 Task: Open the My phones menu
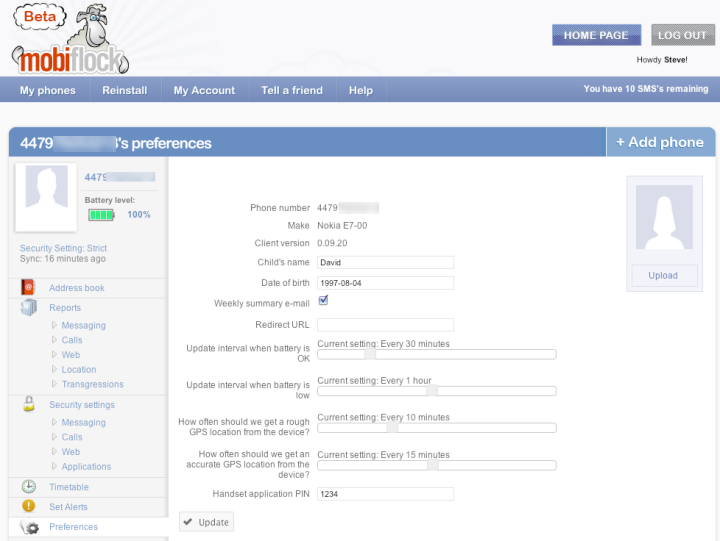[x=48, y=90]
